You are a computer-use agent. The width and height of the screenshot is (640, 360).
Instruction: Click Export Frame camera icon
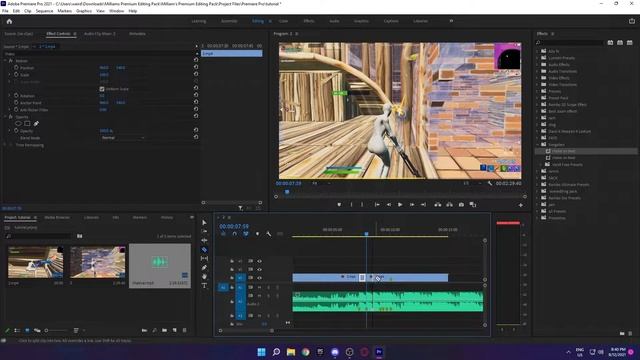tap(461, 204)
